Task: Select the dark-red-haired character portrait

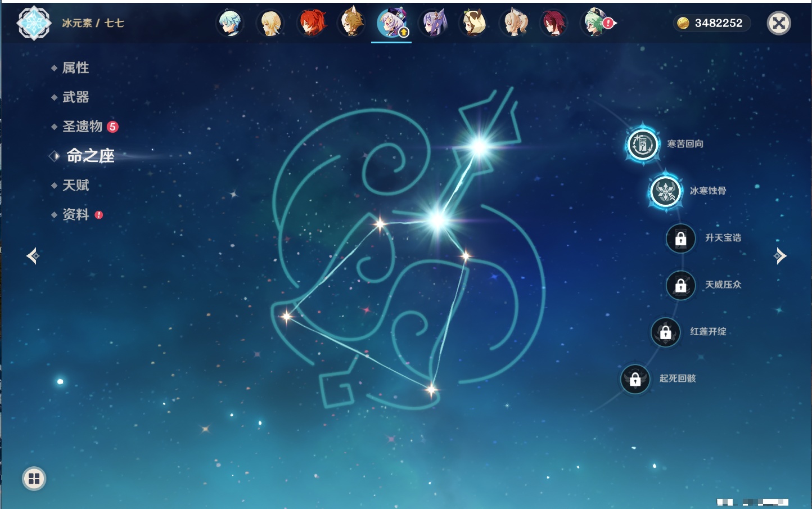Action: tap(554, 24)
